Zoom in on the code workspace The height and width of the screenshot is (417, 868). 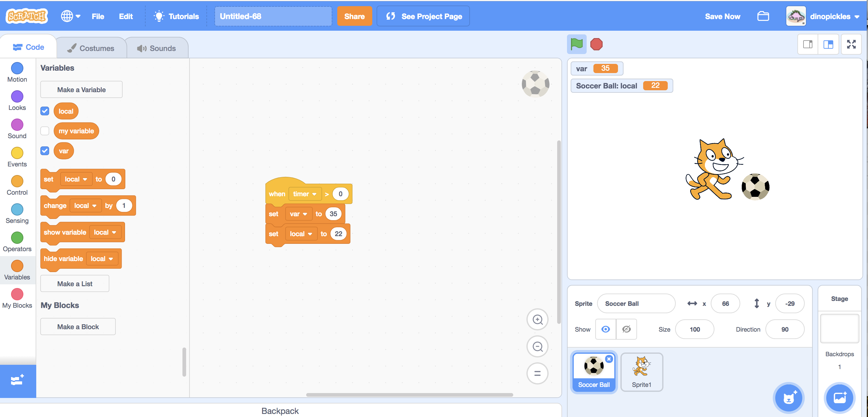537,319
